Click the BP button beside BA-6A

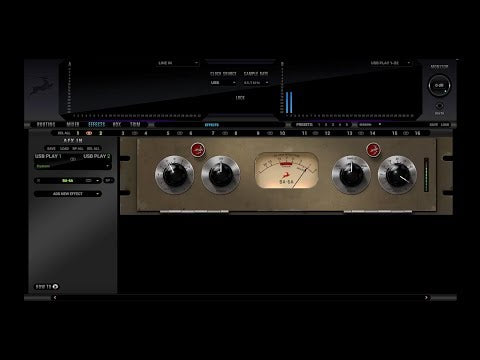pyautogui.click(x=108, y=180)
